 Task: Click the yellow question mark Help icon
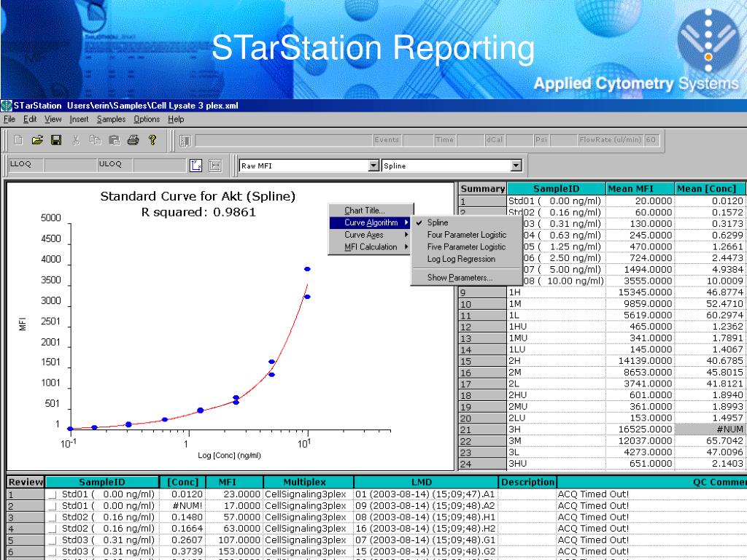point(152,140)
